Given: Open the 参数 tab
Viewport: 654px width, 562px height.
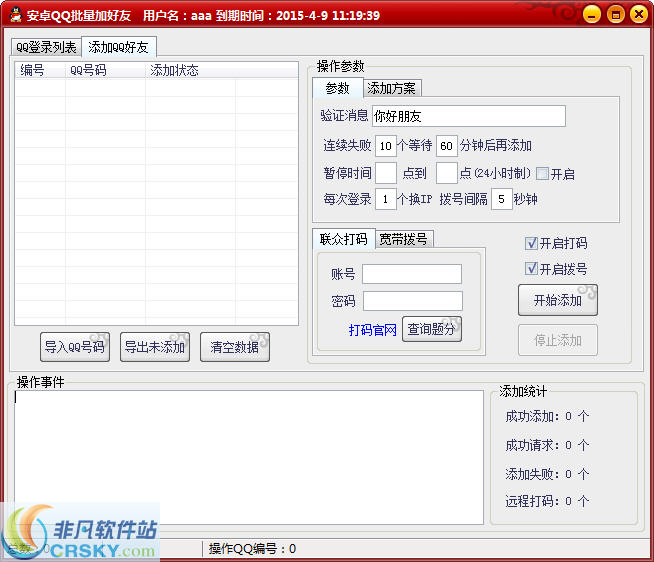Looking at the screenshot, I should [337, 88].
